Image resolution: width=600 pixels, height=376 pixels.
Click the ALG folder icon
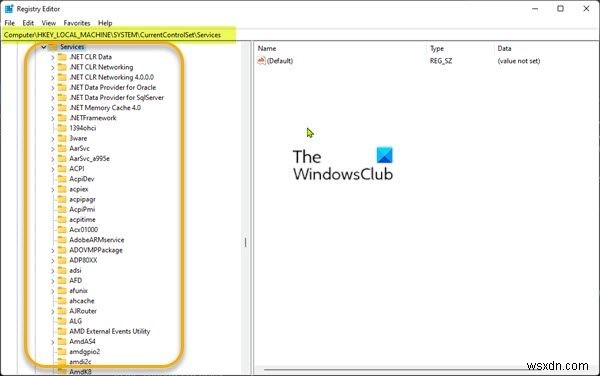click(x=62, y=321)
